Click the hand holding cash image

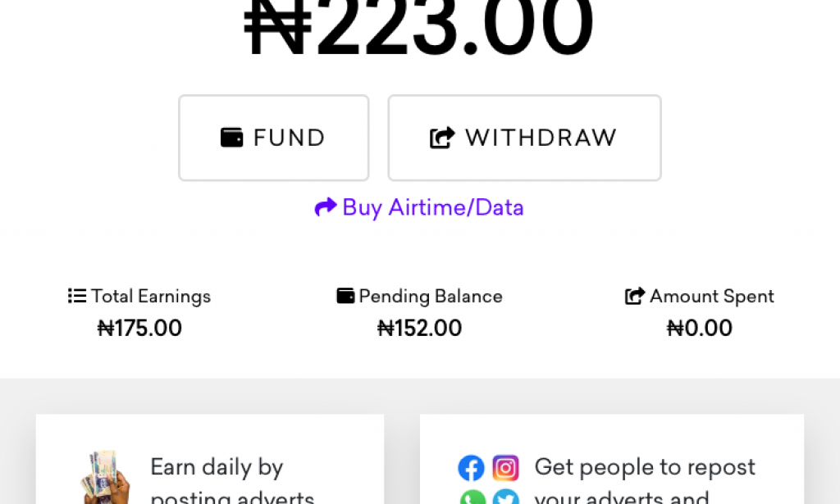[107, 478]
